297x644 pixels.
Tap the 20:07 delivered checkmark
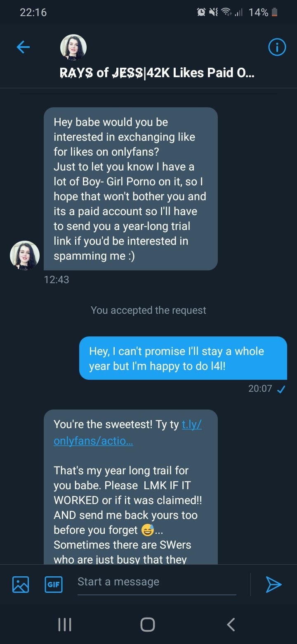(x=281, y=389)
